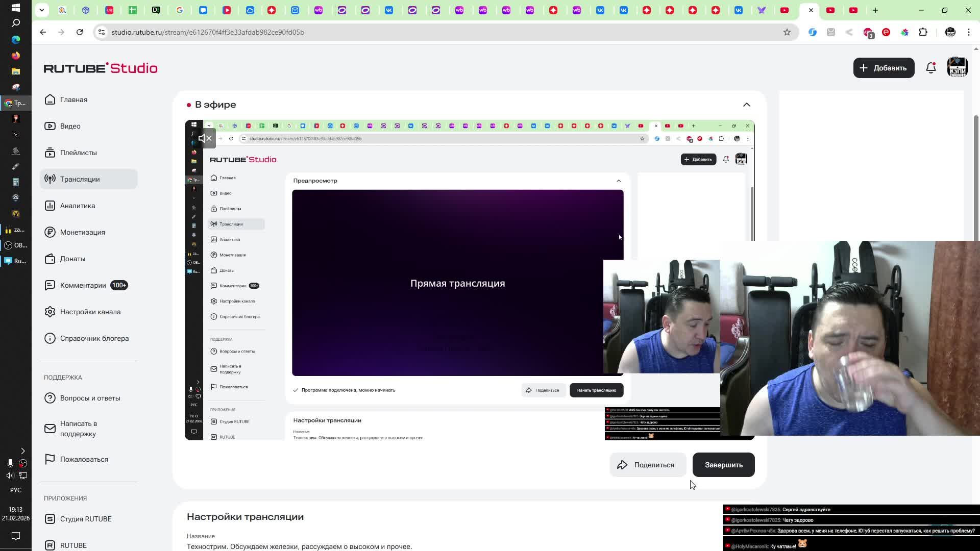This screenshot has height=551, width=980.
Task: Open Комментарии with the 100+ badge
Action: (83, 285)
